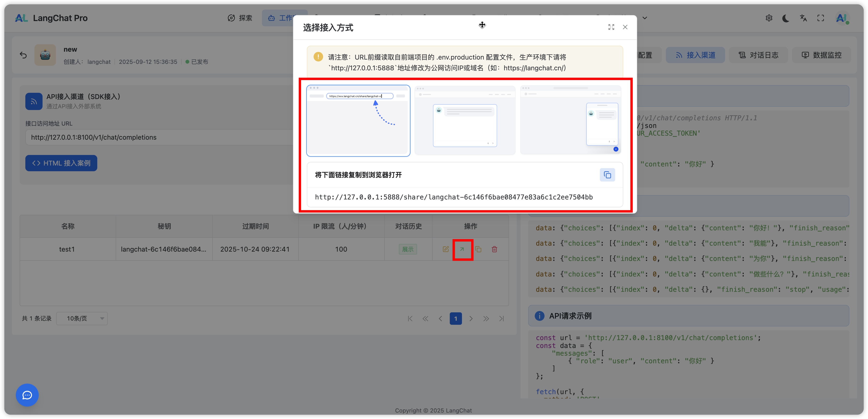
Task: Expand the dialog with the fullscreen icon
Action: point(611,27)
